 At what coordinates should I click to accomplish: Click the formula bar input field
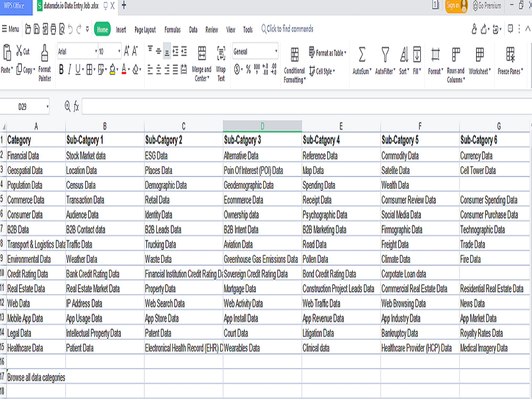(x=307, y=106)
